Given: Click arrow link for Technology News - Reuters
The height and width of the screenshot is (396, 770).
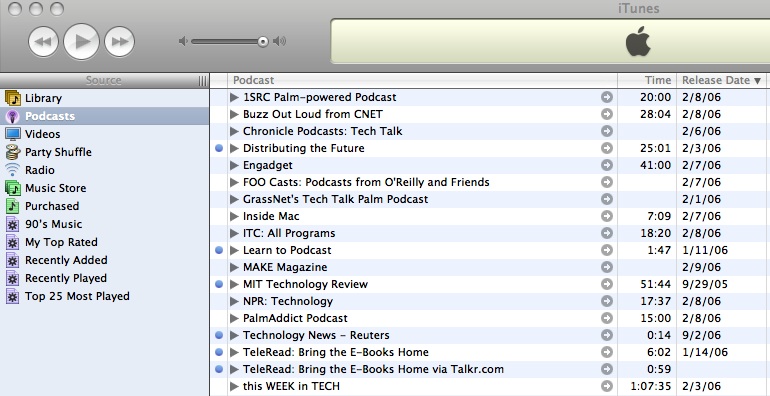Looking at the screenshot, I should pos(607,335).
